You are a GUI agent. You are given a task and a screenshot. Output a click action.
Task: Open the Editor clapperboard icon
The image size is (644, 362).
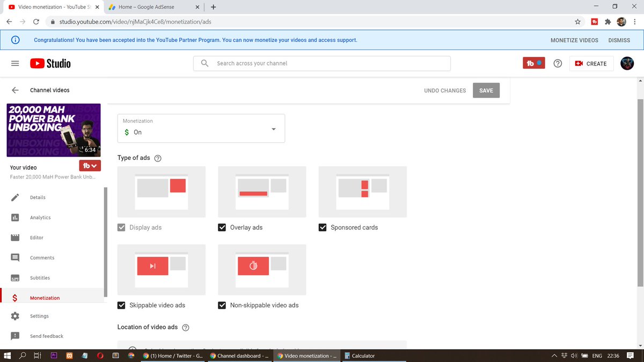point(15,238)
